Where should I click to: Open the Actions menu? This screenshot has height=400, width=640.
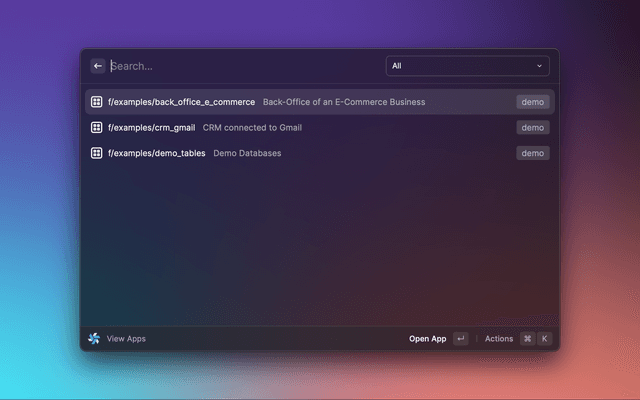[498, 339]
